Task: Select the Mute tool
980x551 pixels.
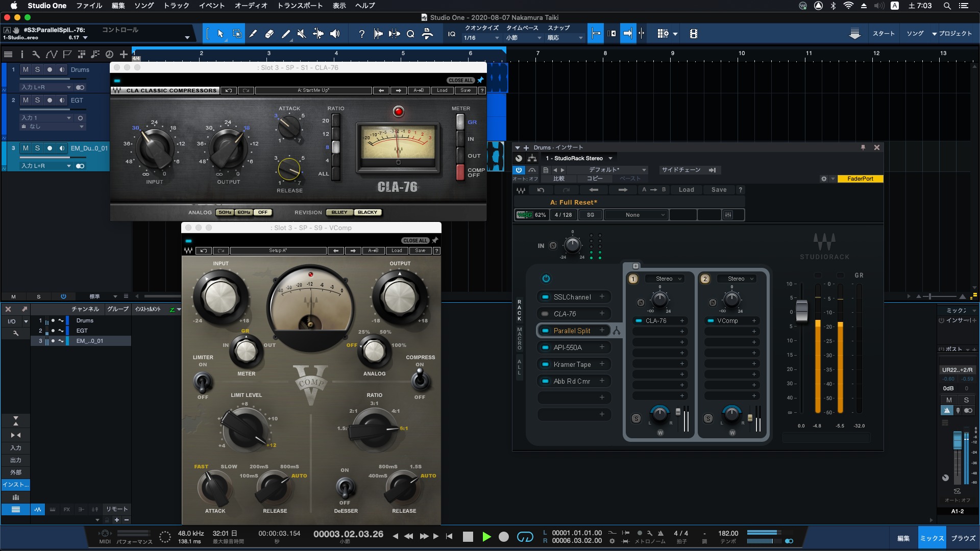Action: pos(302,34)
